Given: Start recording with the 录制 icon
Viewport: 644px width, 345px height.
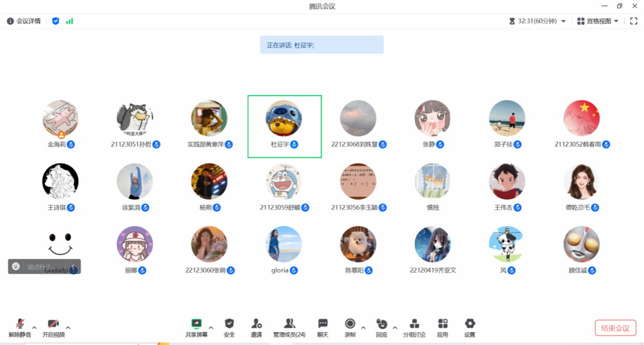Looking at the screenshot, I should click(x=350, y=327).
